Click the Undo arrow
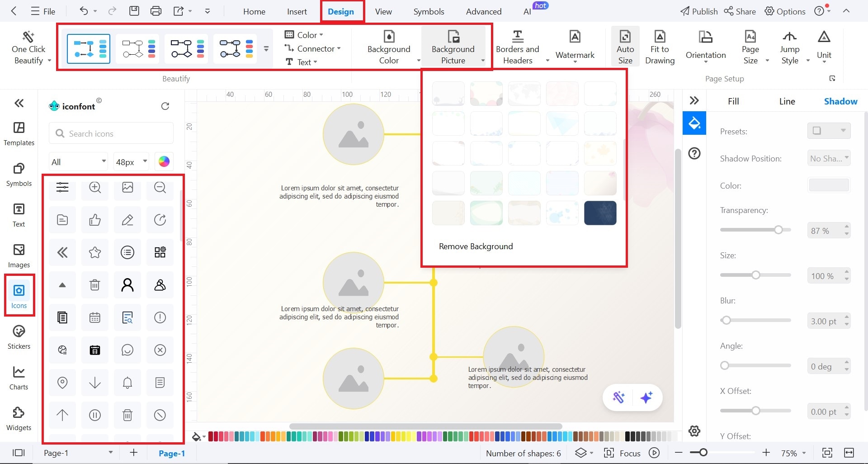This screenshot has height=464, width=868. pyautogui.click(x=84, y=11)
